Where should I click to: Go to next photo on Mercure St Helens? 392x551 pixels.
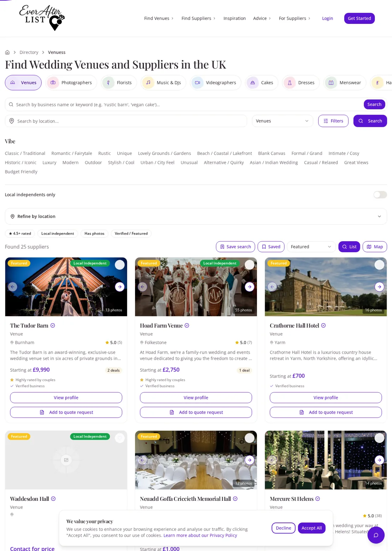click(x=379, y=460)
